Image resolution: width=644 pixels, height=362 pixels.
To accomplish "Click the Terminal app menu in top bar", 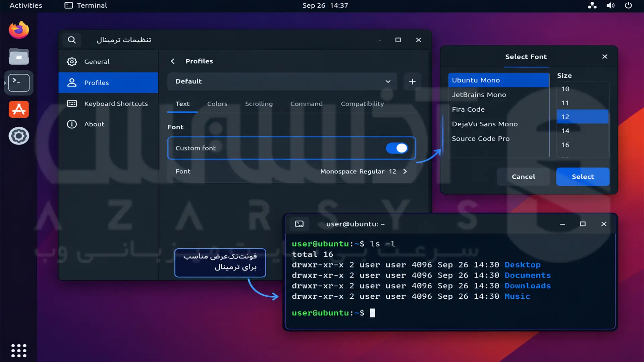I will point(86,5).
